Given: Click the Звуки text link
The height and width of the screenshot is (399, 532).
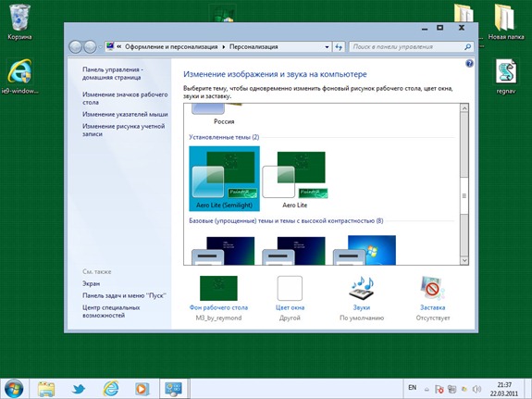Looking at the screenshot, I should tap(362, 307).
